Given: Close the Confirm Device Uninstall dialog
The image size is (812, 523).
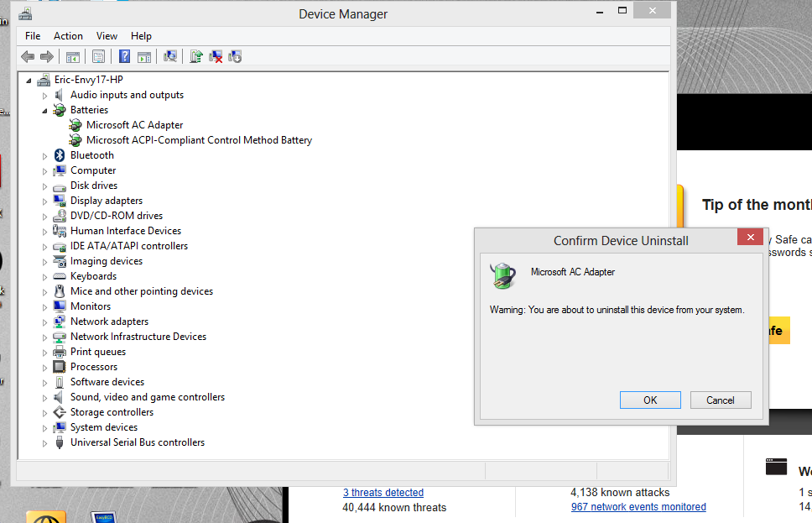Looking at the screenshot, I should [751, 238].
